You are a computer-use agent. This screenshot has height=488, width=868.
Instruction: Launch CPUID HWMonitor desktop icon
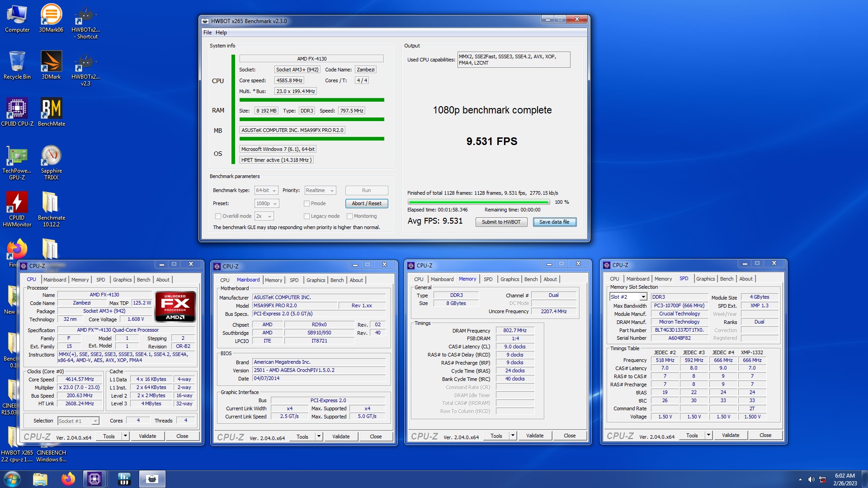(x=17, y=210)
